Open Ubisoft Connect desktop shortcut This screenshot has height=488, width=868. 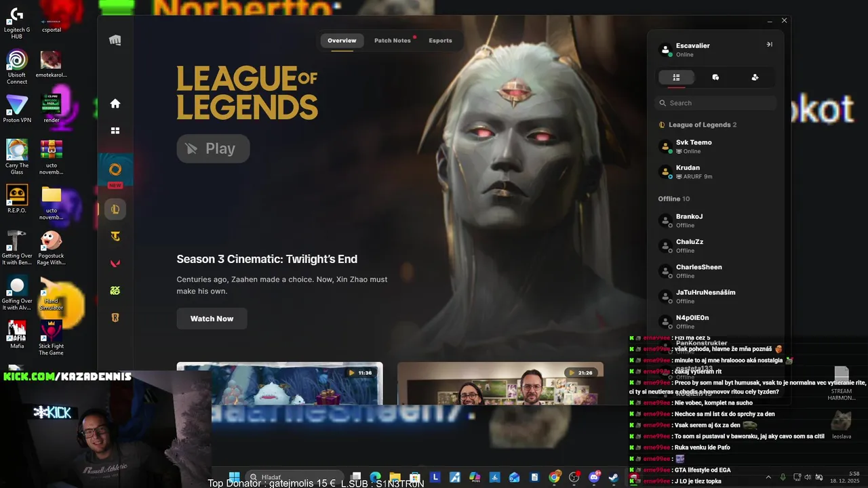tap(17, 68)
